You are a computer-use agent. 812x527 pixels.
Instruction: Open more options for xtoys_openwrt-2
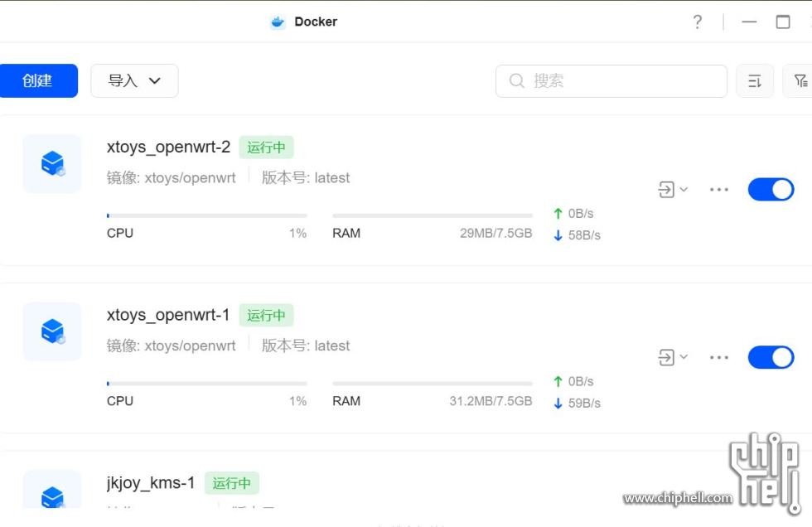coord(719,190)
